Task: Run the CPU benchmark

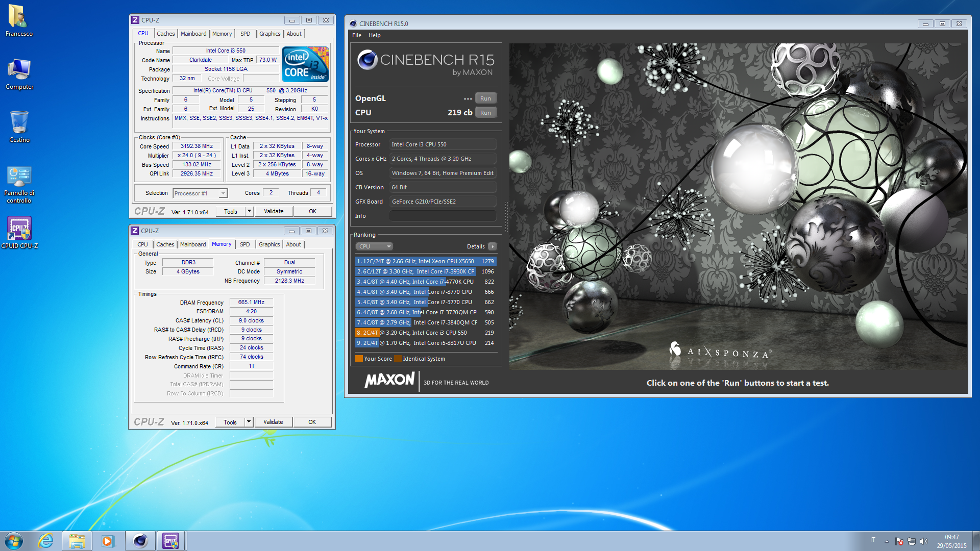Action: [x=485, y=113]
